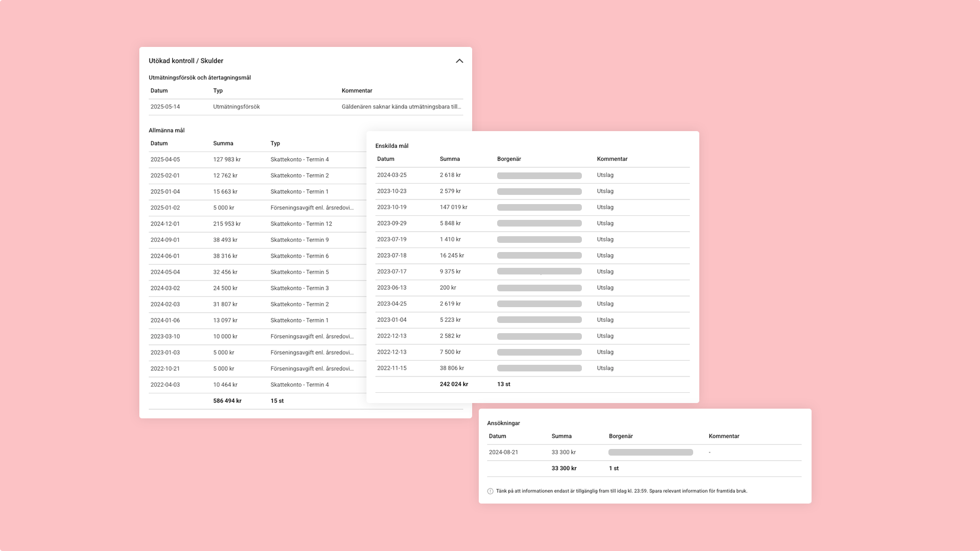Click the 33 300 kr total under Ansökningar
Viewport: 980px width, 551px height.
[563, 468]
